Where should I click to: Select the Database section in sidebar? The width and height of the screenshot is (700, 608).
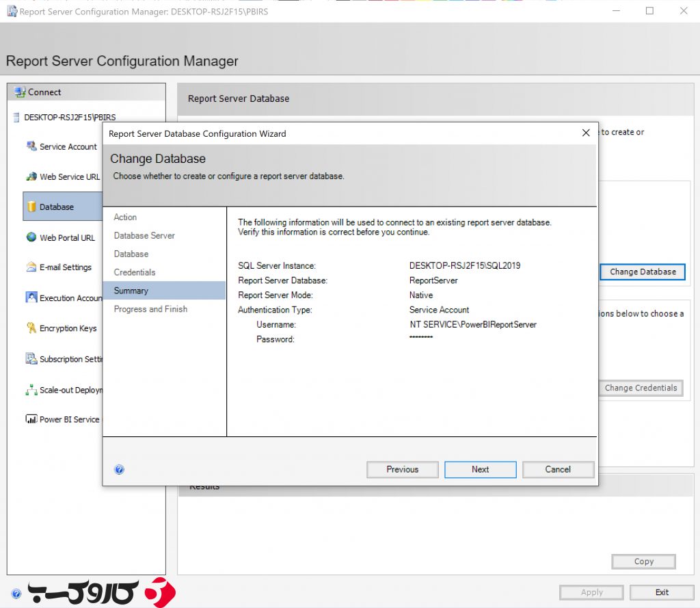[58, 207]
